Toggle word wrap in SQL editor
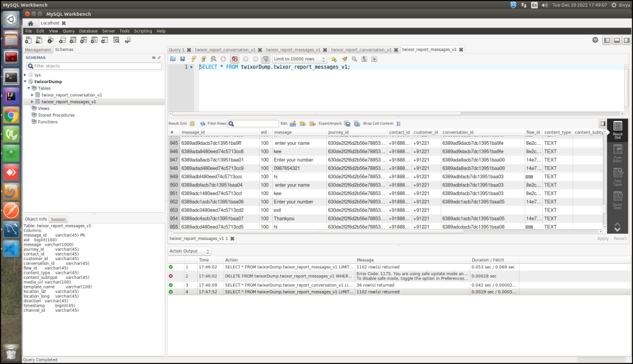Image resolution: width=633 pixels, height=364 pixels. [x=374, y=59]
